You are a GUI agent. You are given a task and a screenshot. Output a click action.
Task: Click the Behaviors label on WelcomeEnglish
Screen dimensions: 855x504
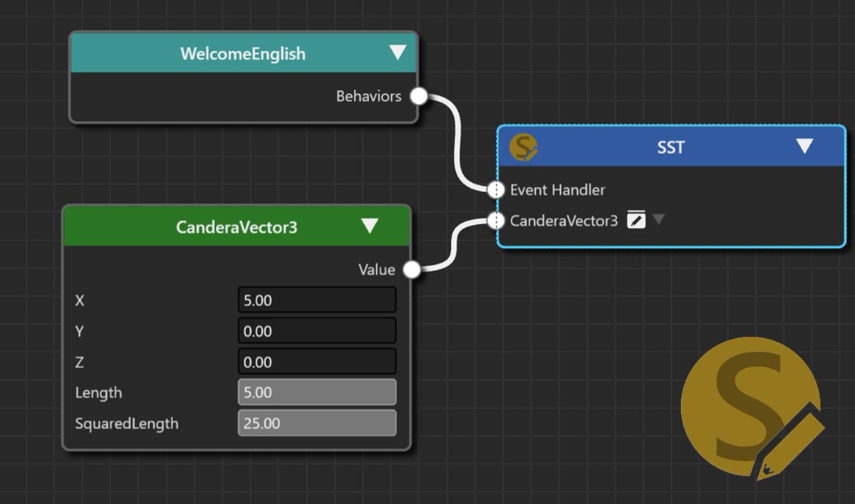click(369, 95)
